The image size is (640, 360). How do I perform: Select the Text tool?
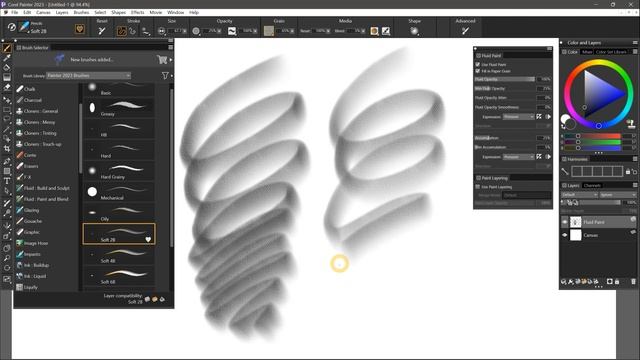7,181
